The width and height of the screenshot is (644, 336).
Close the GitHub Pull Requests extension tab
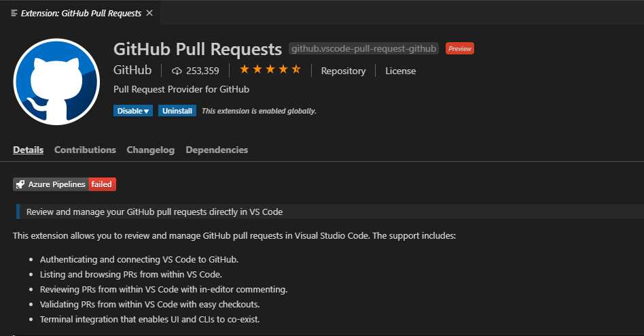coord(149,13)
